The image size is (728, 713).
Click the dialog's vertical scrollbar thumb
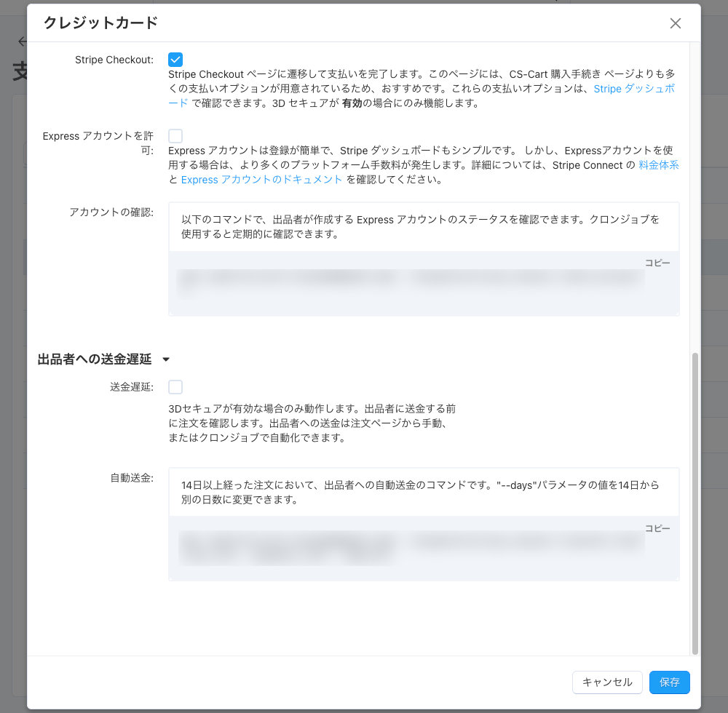tap(695, 502)
